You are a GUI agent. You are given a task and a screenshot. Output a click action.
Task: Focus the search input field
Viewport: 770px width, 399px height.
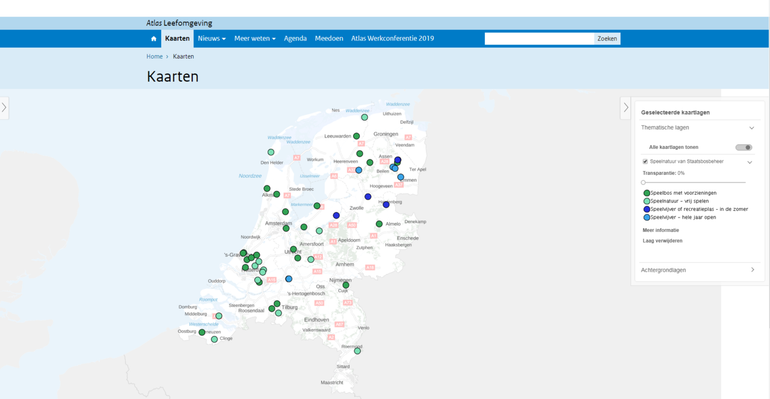pyautogui.click(x=539, y=39)
